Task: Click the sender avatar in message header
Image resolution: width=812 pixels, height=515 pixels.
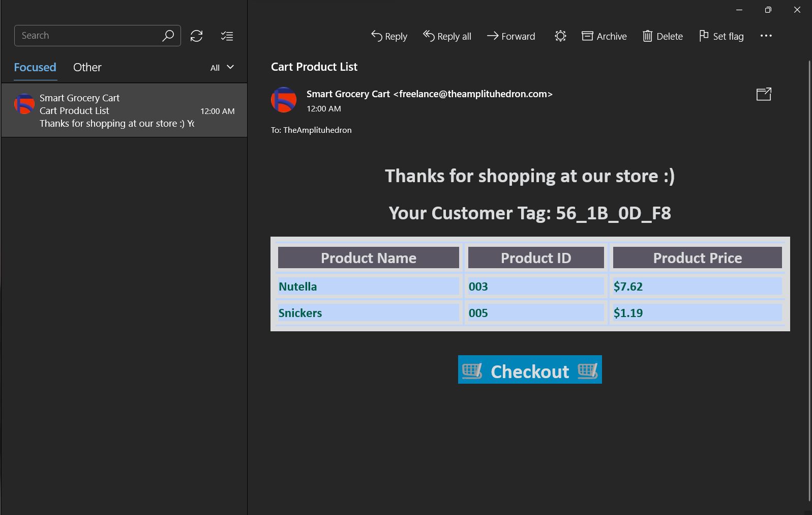Action: pos(284,100)
